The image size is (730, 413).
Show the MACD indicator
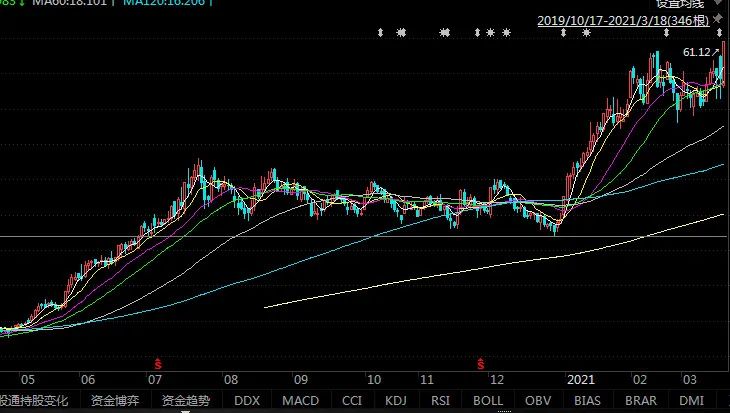point(299,401)
